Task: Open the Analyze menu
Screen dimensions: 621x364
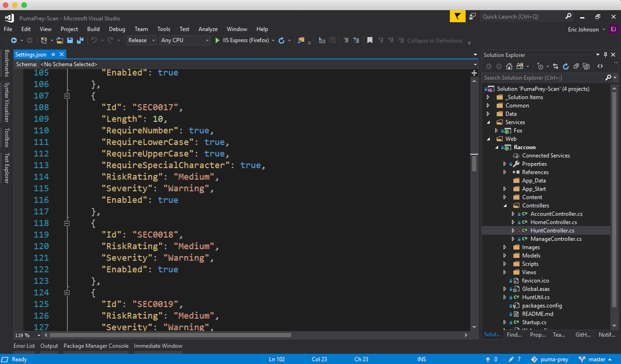Action: coord(208,29)
